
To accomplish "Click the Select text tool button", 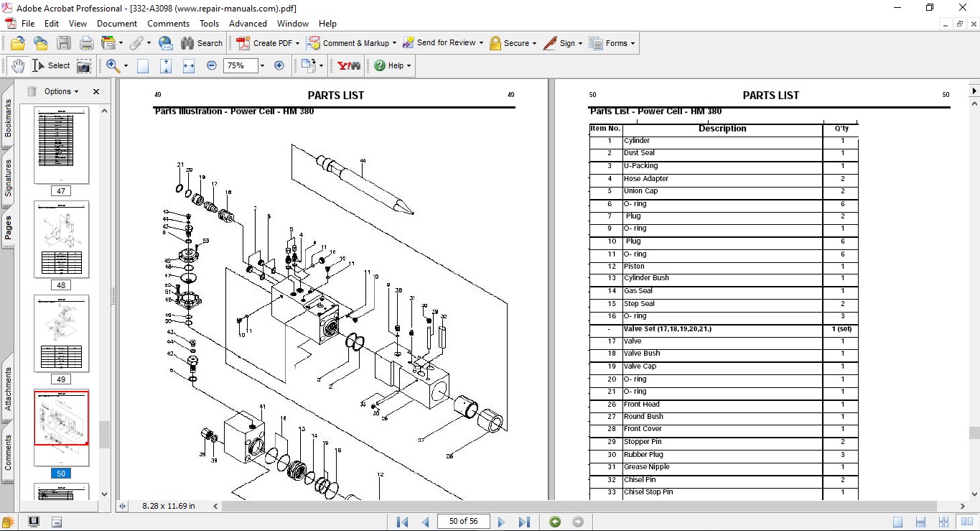I will point(51,66).
